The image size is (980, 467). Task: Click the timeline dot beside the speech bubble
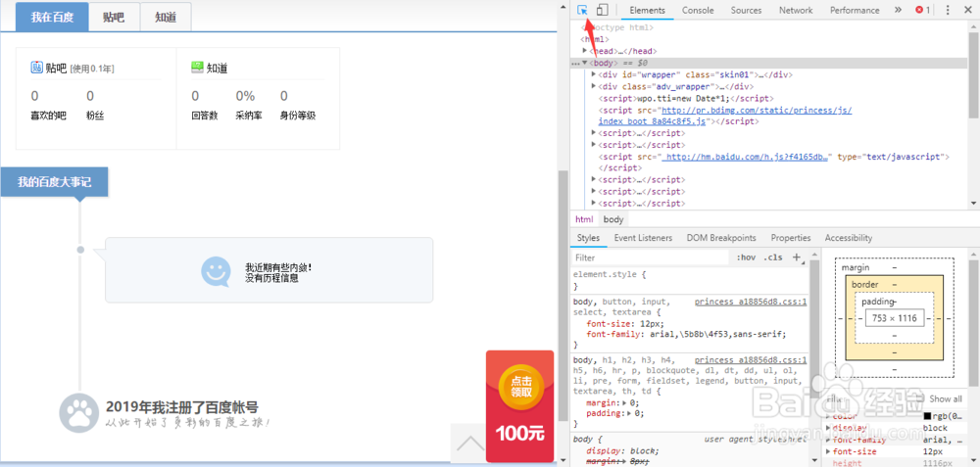pyautogui.click(x=80, y=250)
